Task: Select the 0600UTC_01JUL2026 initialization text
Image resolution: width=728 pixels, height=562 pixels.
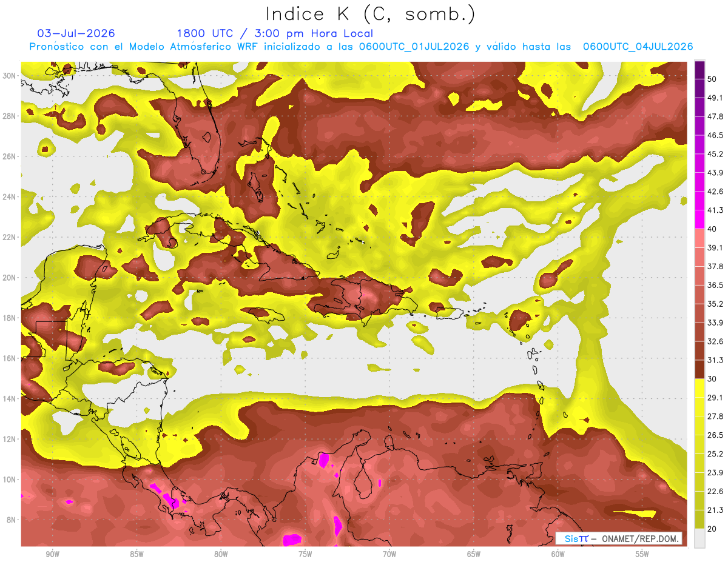Action: pos(414,47)
